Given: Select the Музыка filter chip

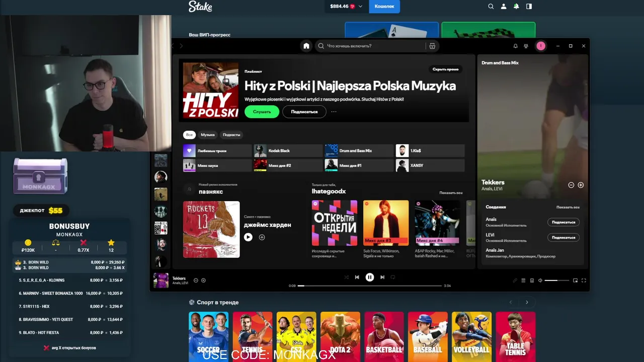Looking at the screenshot, I should click(208, 135).
